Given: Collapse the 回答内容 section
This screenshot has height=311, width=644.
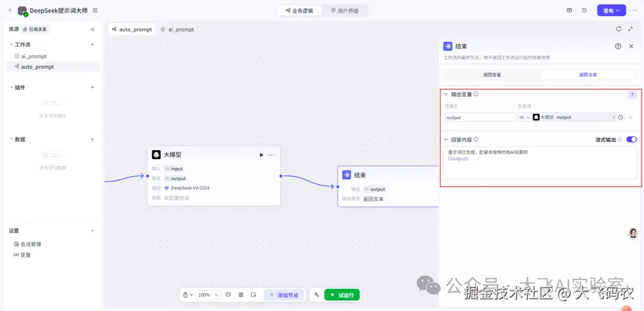Looking at the screenshot, I should [446, 139].
